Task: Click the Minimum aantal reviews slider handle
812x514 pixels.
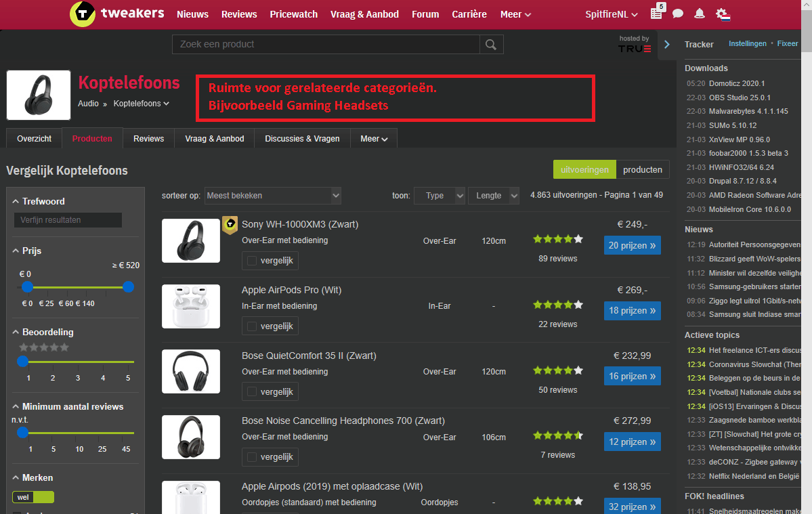Action: [x=22, y=432]
